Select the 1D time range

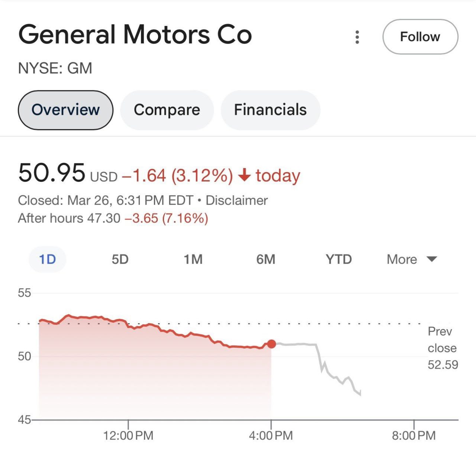(x=48, y=259)
